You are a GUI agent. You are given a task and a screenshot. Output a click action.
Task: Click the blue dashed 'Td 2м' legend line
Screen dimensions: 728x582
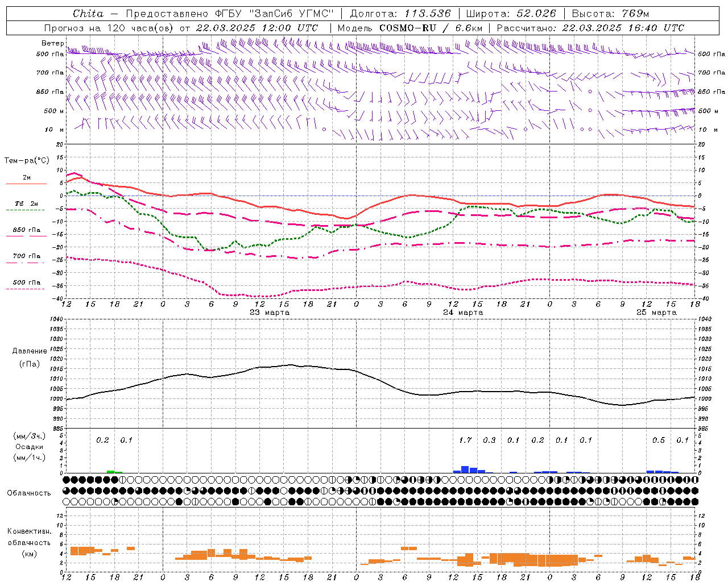click(25, 210)
